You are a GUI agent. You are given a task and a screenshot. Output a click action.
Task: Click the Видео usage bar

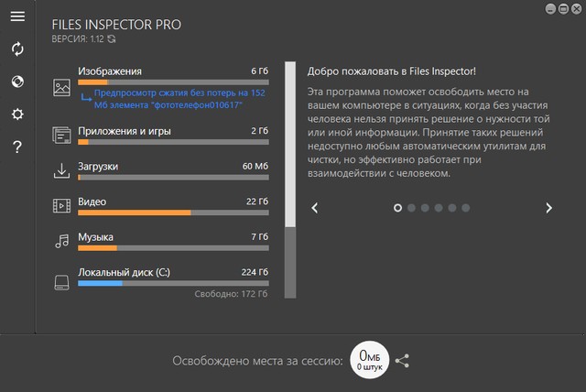173,212
